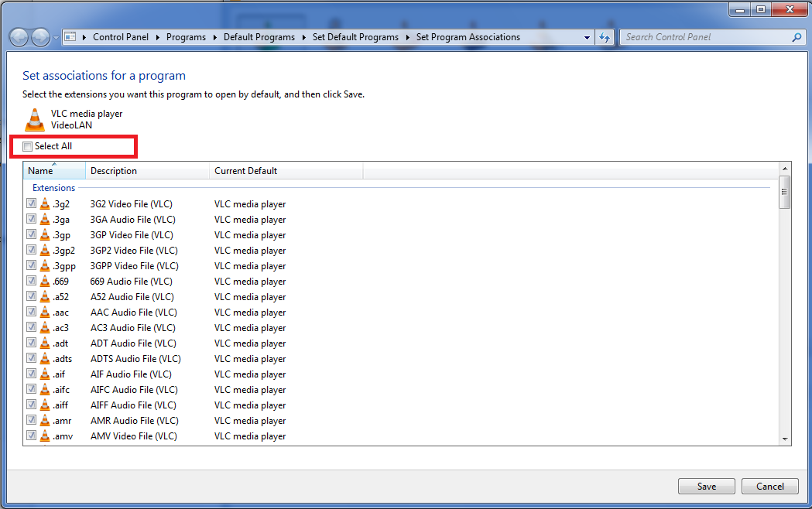Screen dimensions: 812x509
Task: Navigate to Programs breadcrumb
Action: 186,37
